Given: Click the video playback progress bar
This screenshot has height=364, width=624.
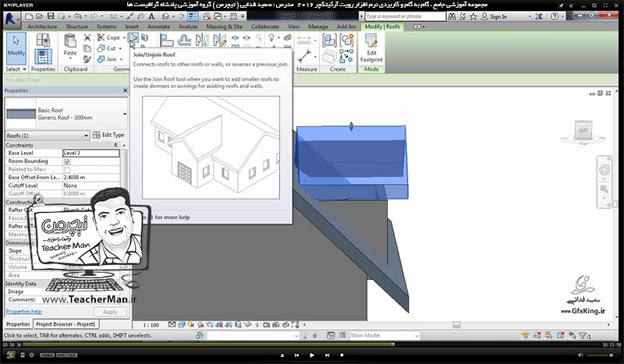Looking at the screenshot, I should (x=312, y=345).
